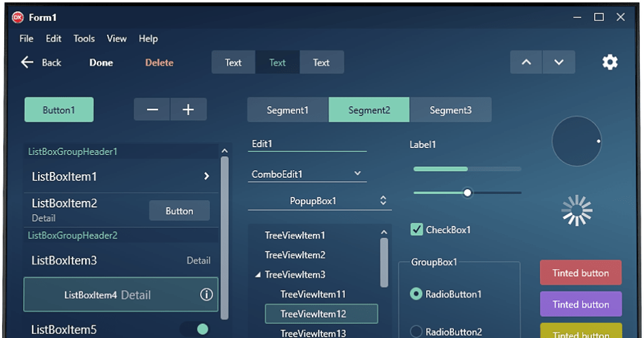Click the ListBoxItem1 right chevron

pos(206,176)
